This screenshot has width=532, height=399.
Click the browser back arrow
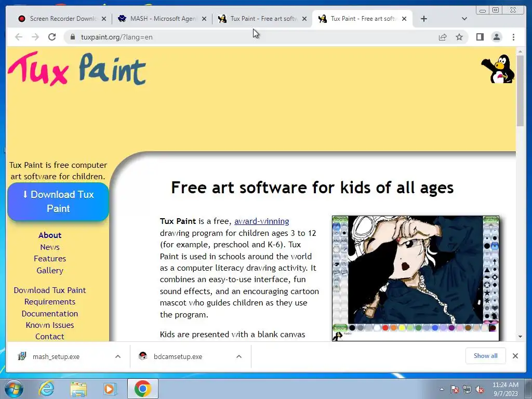point(19,37)
